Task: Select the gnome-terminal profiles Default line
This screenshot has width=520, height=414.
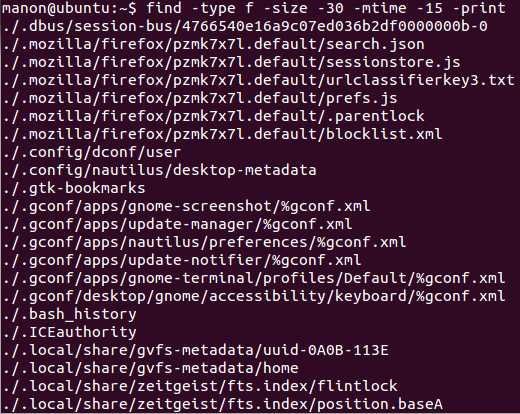Action: [254, 278]
